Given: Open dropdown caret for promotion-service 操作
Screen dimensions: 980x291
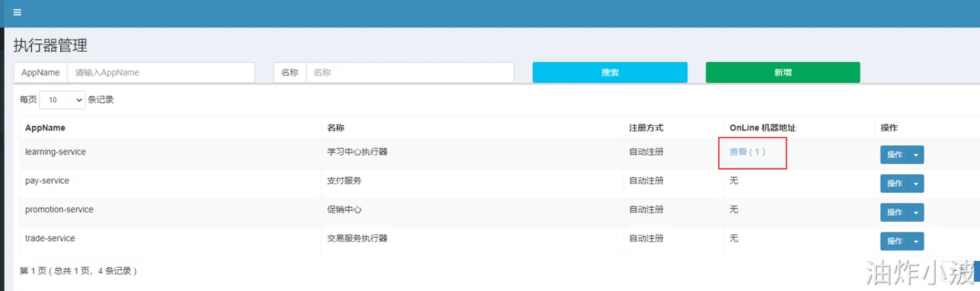Looking at the screenshot, I should click(x=916, y=212).
